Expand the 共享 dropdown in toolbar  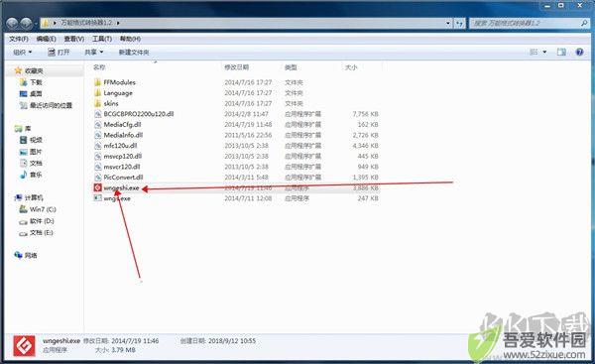(94, 52)
